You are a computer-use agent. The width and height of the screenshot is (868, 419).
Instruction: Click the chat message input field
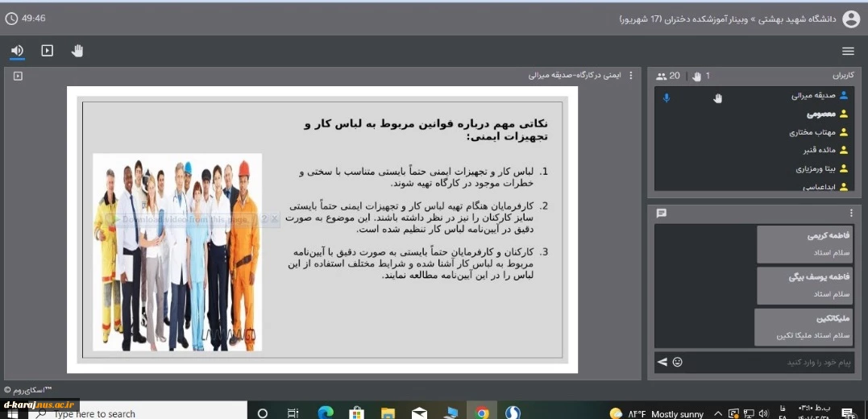[770, 363]
